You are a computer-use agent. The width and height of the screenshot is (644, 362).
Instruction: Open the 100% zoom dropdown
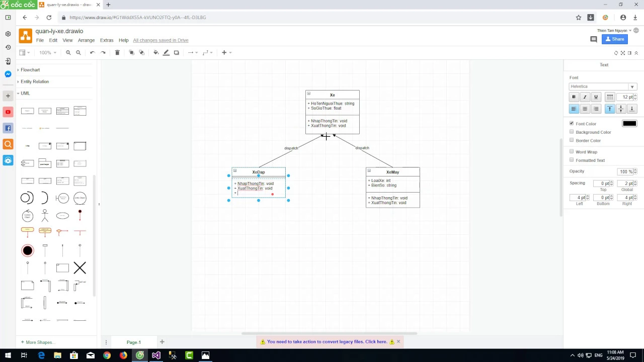pos(47,52)
